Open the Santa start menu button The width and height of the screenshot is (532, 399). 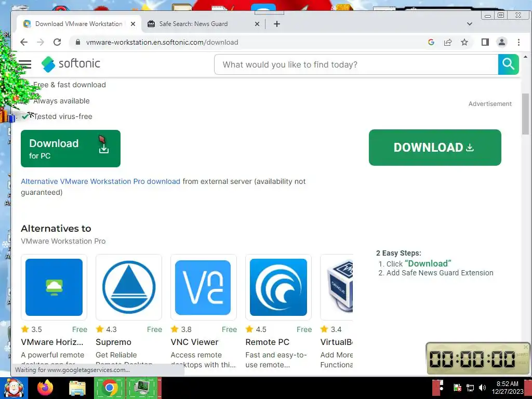point(14,388)
